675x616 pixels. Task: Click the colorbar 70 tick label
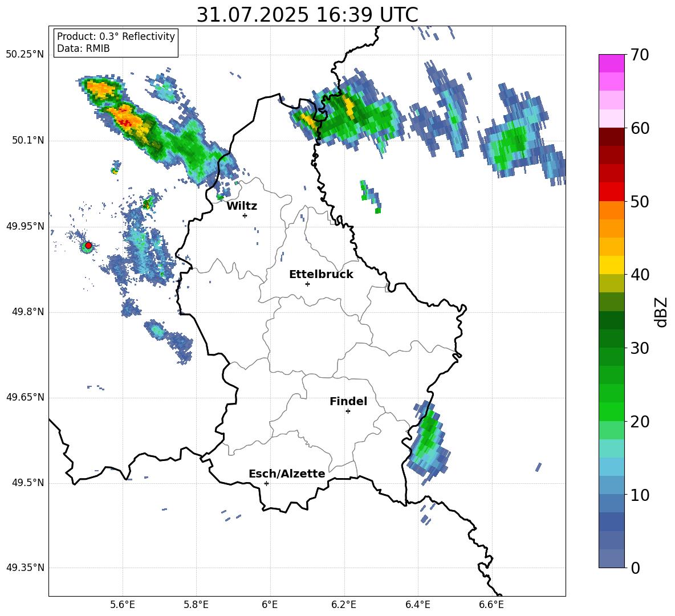click(x=640, y=55)
